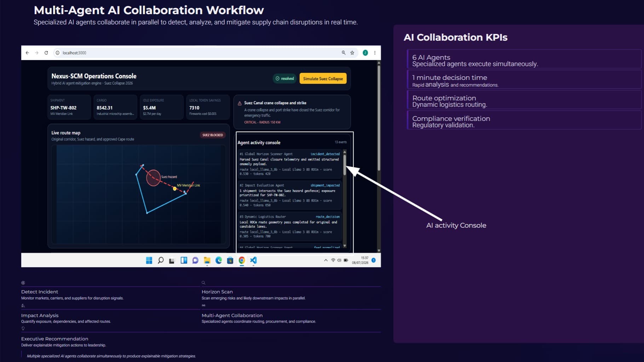Image resolution: width=644 pixels, height=362 pixels.
Task: Open the green Z profile avatar
Action: (365, 53)
